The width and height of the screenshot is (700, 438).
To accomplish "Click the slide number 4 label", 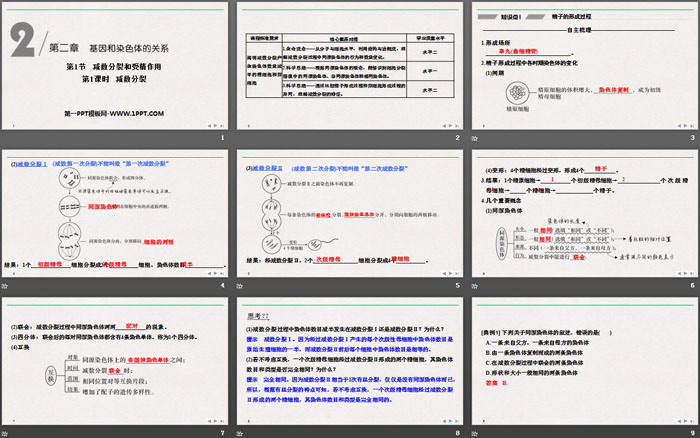I will 223,285.
